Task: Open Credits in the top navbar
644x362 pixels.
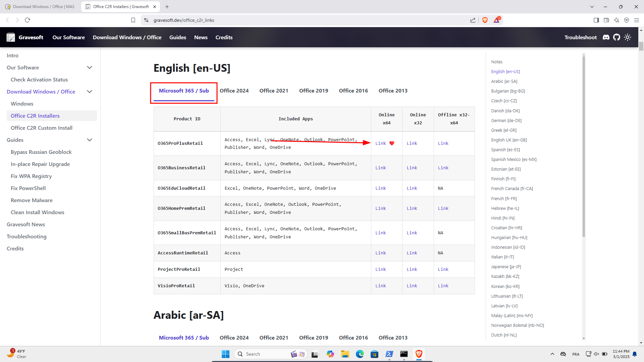Action: (224, 37)
